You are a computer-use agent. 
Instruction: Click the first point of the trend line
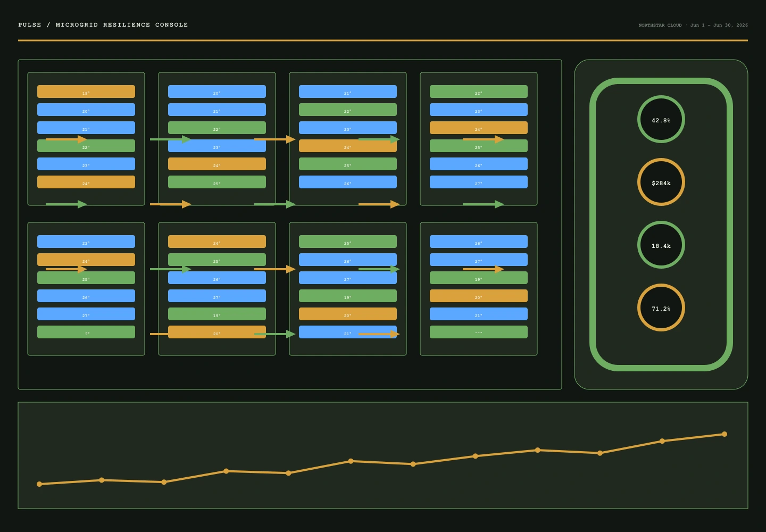click(39, 484)
